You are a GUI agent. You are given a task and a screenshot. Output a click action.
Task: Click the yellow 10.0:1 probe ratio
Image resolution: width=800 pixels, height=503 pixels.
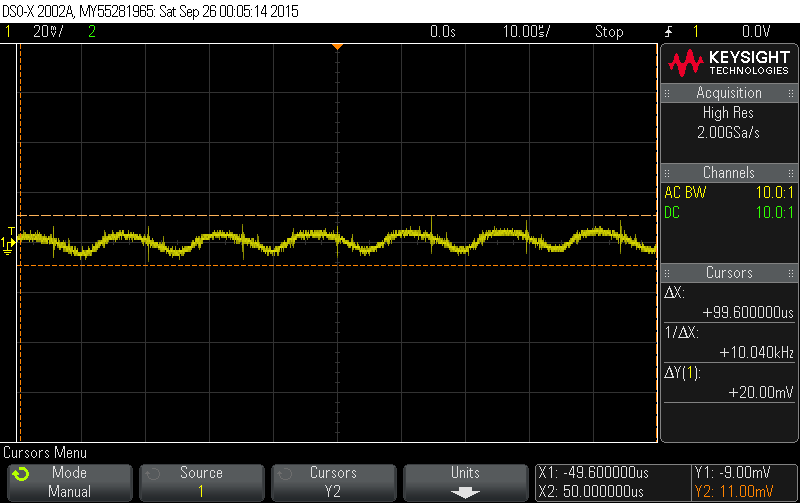tap(774, 192)
